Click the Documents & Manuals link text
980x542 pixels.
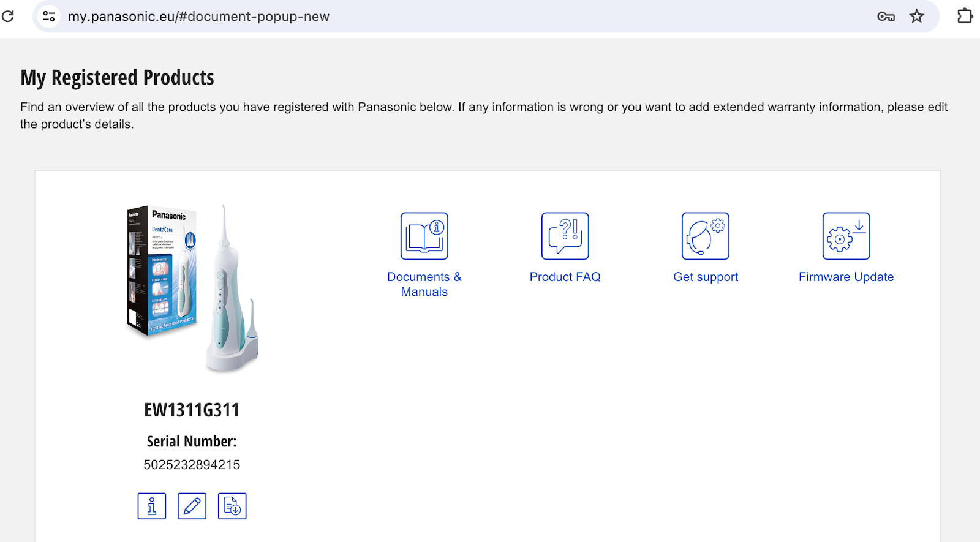(424, 284)
